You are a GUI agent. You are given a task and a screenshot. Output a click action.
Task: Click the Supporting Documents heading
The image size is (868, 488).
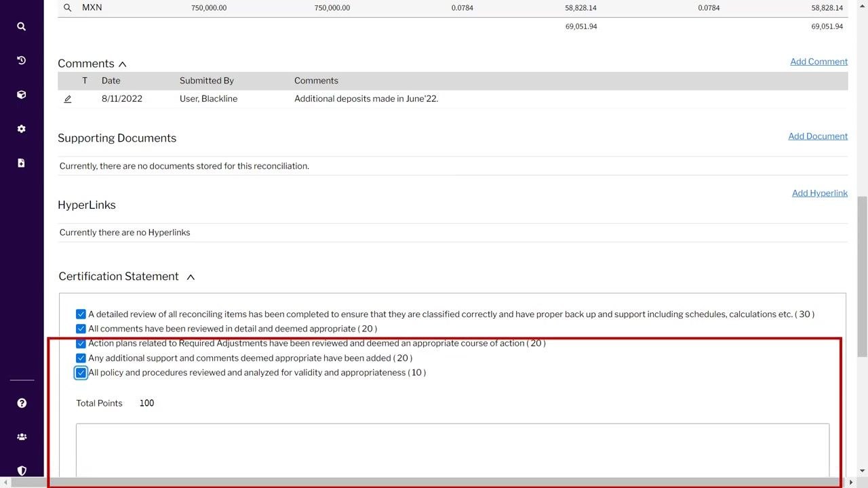[x=117, y=138]
